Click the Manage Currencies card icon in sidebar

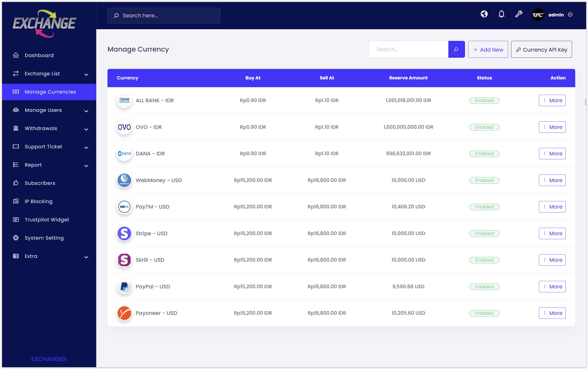16,92
